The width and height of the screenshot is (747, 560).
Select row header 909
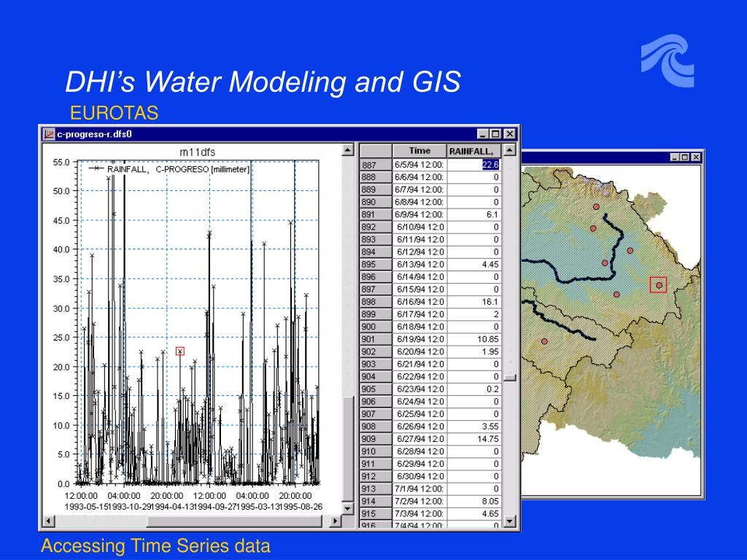376,438
